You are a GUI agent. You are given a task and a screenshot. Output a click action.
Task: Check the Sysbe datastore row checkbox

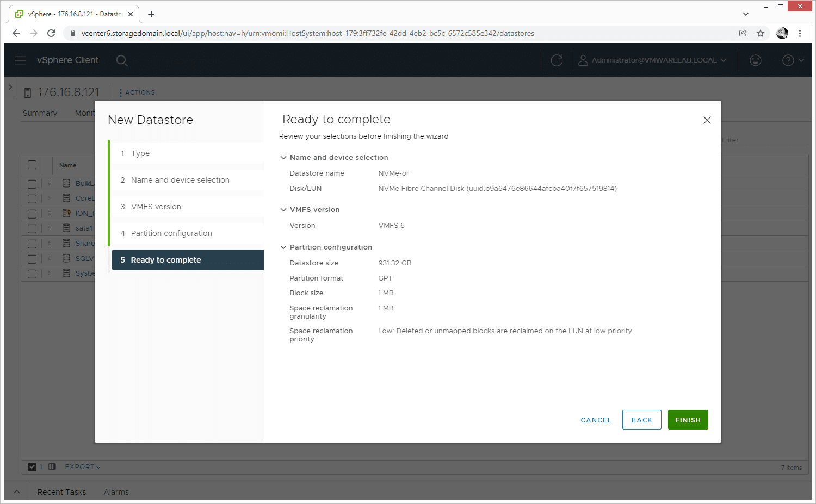pyautogui.click(x=32, y=273)
